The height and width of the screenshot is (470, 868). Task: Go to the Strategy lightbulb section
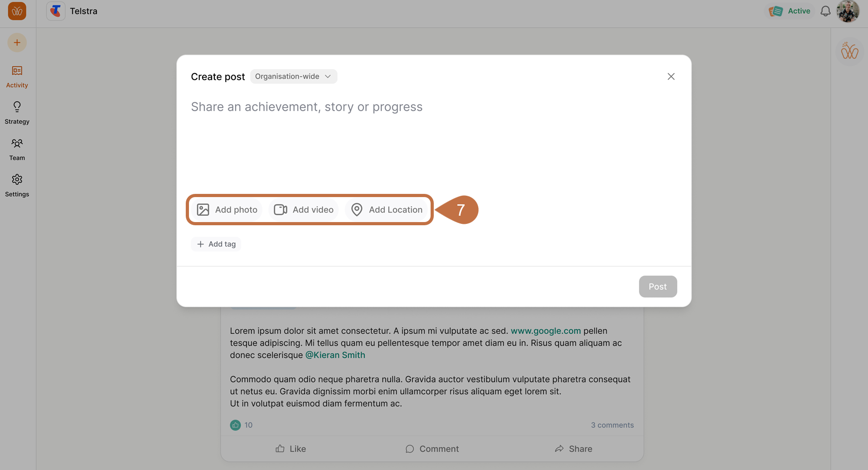pos(17,113)
